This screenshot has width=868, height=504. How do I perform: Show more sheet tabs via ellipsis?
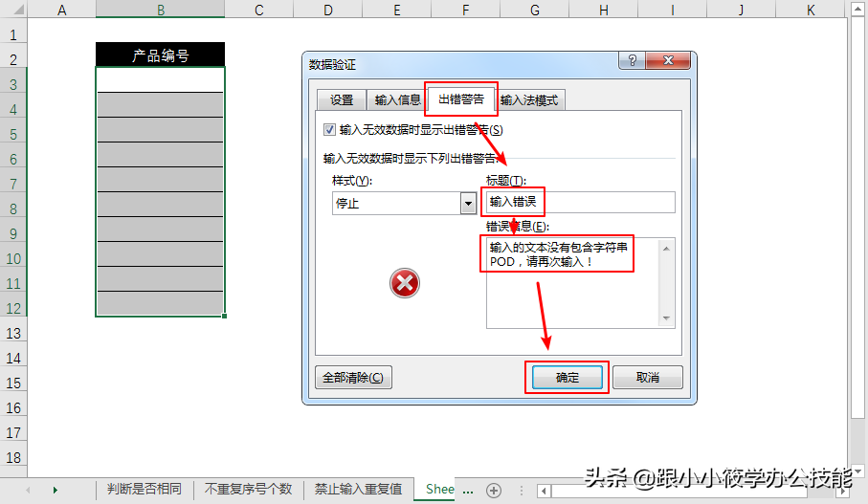(x=468, y=491)
